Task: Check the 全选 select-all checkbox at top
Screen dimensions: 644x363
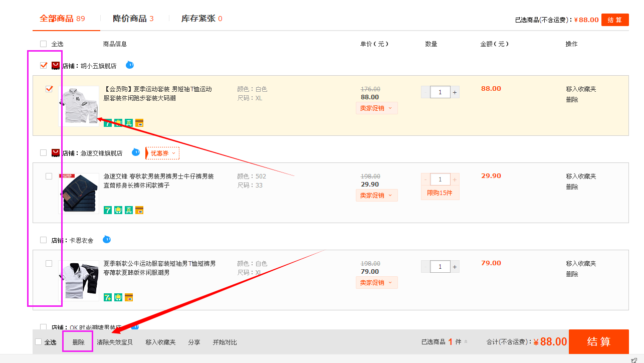Action: (43, 44)
